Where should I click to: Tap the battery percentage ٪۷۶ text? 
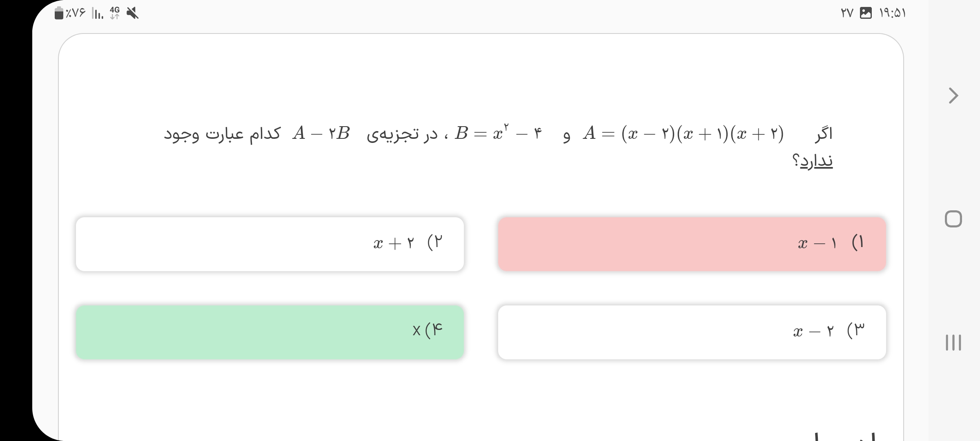(x=76, y=13)
